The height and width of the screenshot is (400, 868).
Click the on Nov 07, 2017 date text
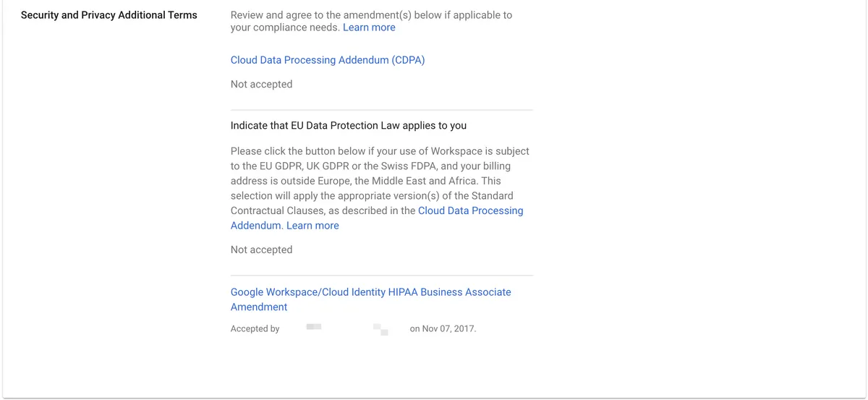tap(443, 328)
